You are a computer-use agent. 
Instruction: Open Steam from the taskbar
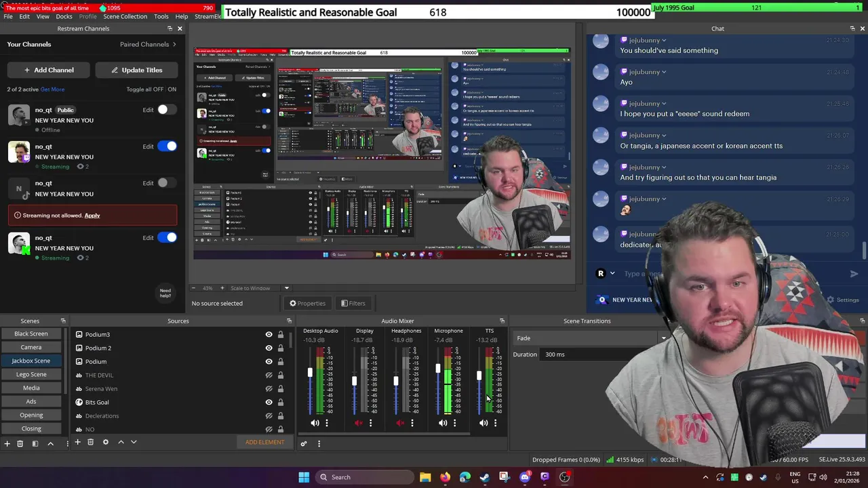point(485,477)
